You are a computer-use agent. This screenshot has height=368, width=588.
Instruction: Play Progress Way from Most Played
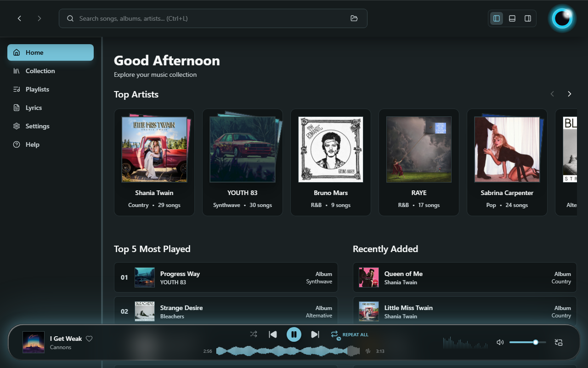point(226,277)
